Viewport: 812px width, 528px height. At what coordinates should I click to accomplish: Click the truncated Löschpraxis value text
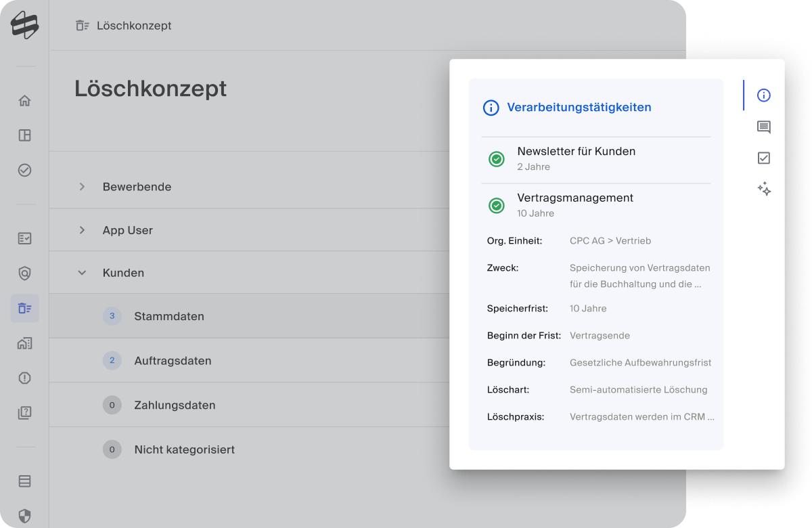point(642,417)
